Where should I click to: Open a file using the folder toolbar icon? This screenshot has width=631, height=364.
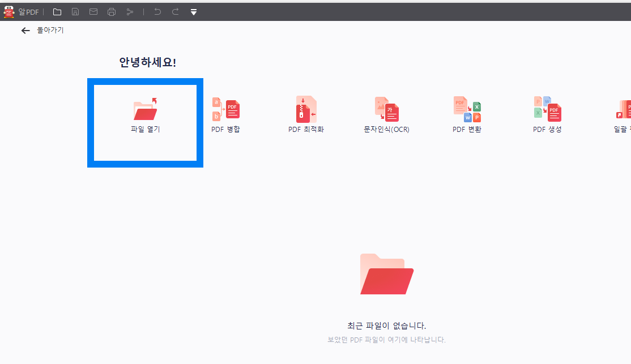click(x=57, y=11)
